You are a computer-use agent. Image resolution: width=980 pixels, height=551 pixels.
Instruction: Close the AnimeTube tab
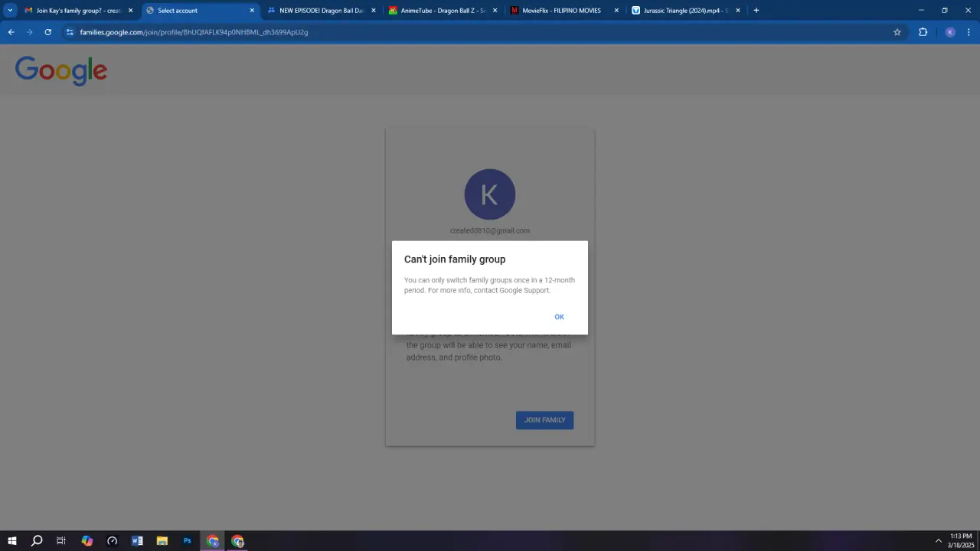(x=495, y=11)
